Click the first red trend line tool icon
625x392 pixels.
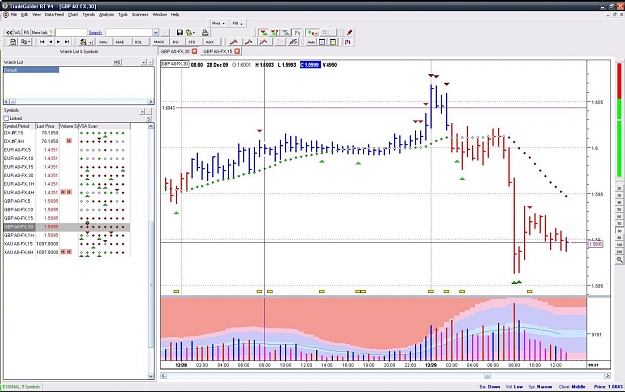tap(234, 41)
